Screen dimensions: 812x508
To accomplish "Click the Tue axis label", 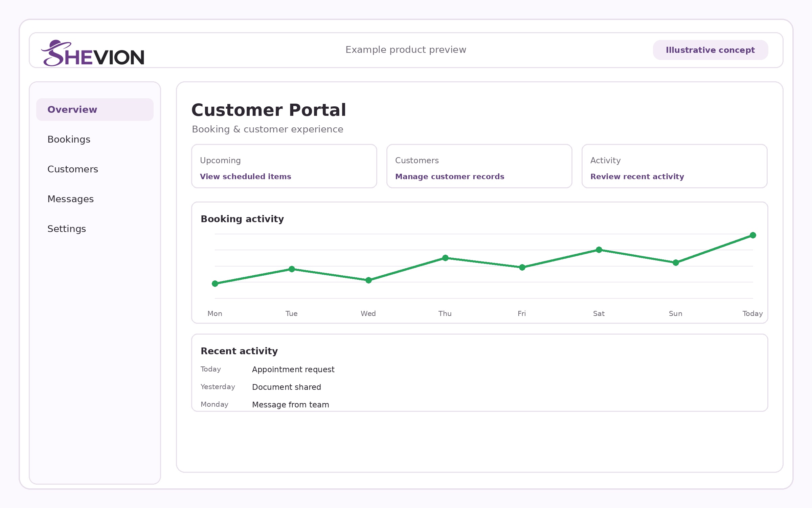I will [x=291, y=313].
